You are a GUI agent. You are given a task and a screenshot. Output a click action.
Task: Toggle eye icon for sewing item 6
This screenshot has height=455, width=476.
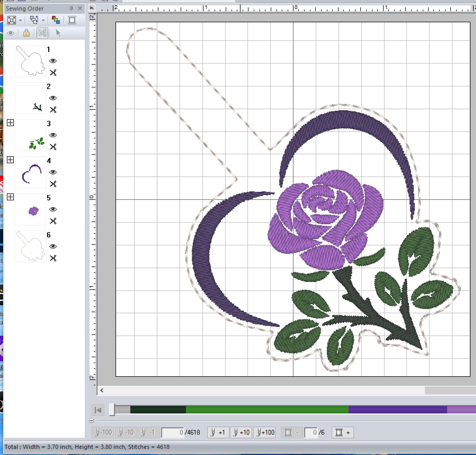[53, 246]
